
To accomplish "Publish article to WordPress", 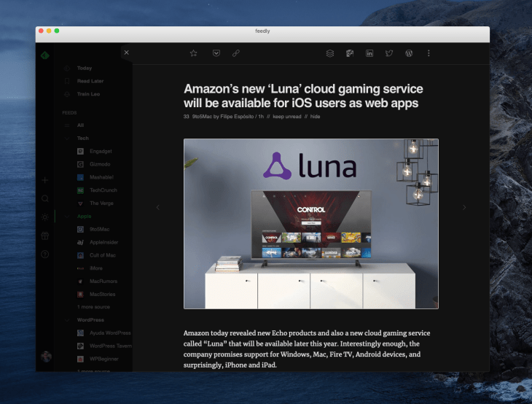I will [409, 53].
